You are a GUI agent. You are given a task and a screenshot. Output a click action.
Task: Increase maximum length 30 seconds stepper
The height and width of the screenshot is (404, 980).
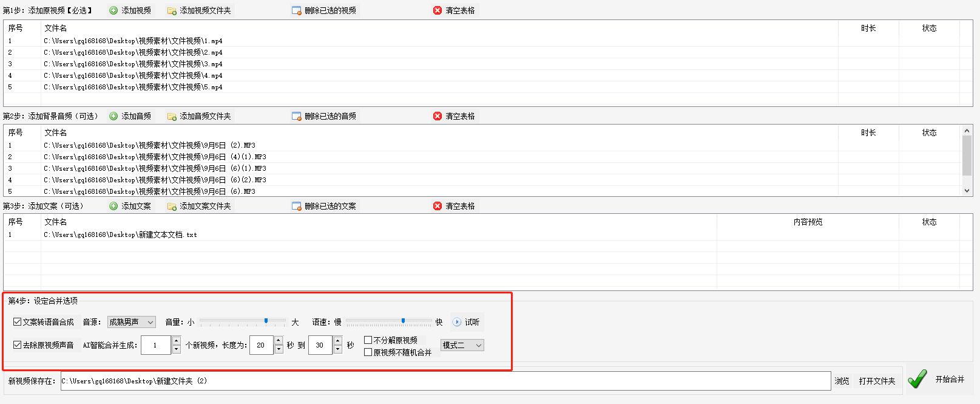pos(338,341)
